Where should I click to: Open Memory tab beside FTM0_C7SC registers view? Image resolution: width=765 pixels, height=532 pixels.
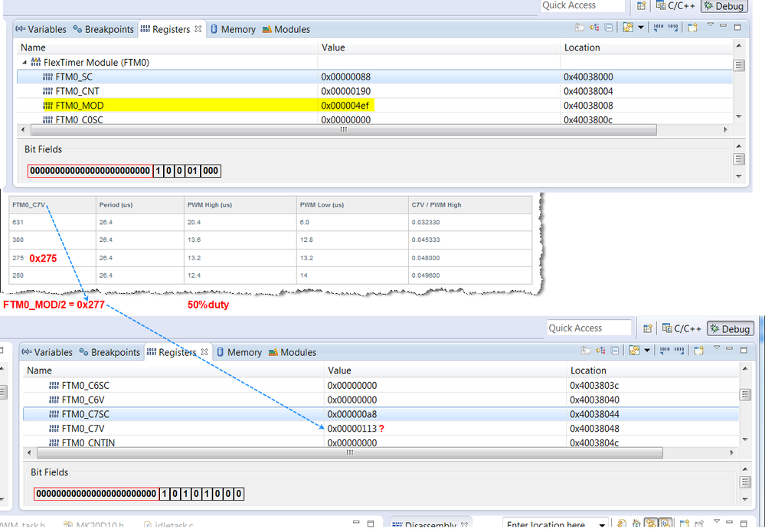click(240, 352)
